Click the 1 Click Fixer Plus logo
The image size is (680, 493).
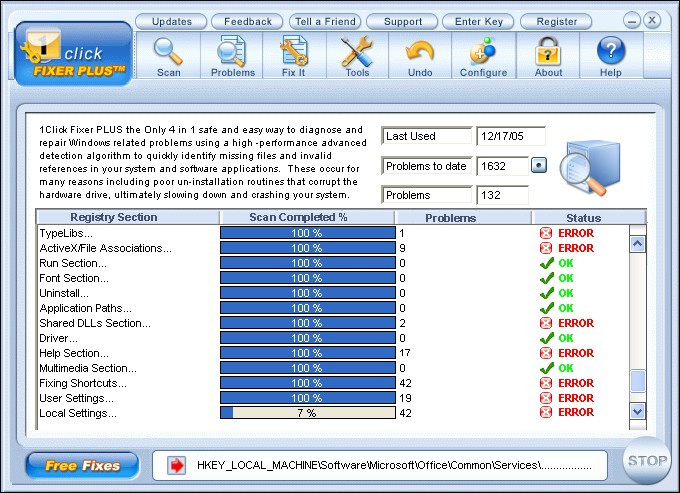73,54
